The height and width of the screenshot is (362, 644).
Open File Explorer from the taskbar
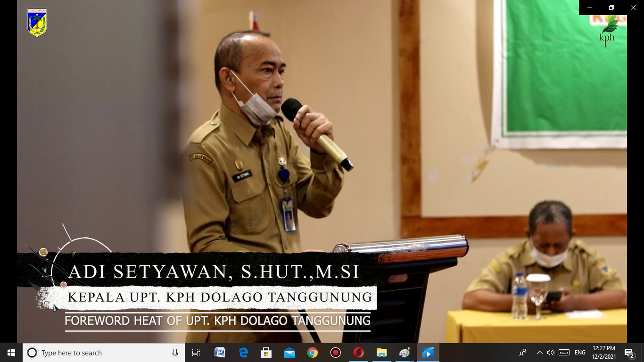coord(382,353)
